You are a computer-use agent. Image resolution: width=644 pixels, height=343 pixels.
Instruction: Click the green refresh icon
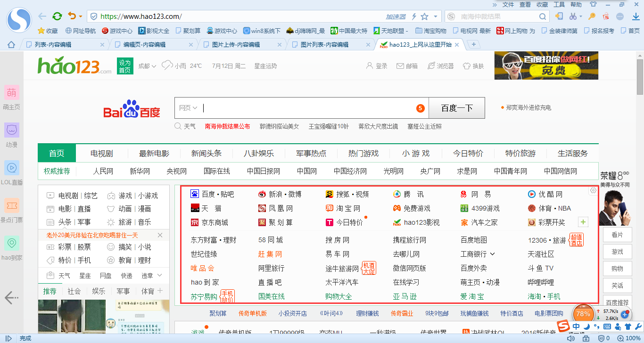[57, 16]
